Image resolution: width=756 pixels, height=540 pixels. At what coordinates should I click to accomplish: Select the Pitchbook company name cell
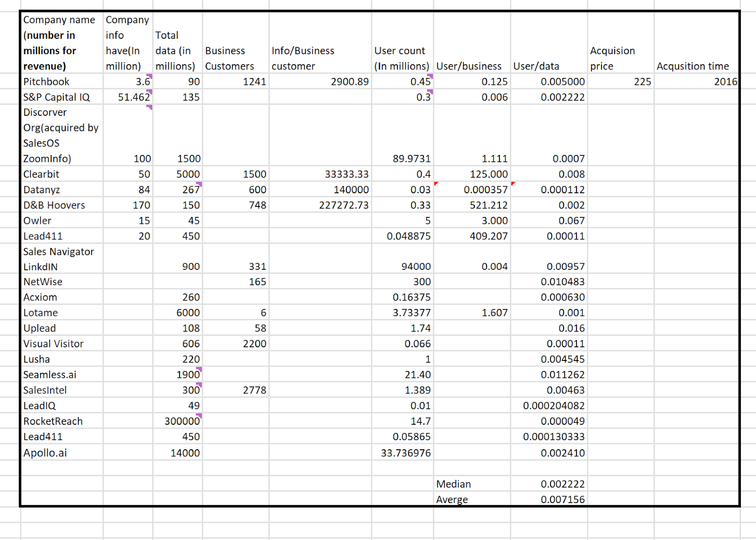click(x=62, y=81)
